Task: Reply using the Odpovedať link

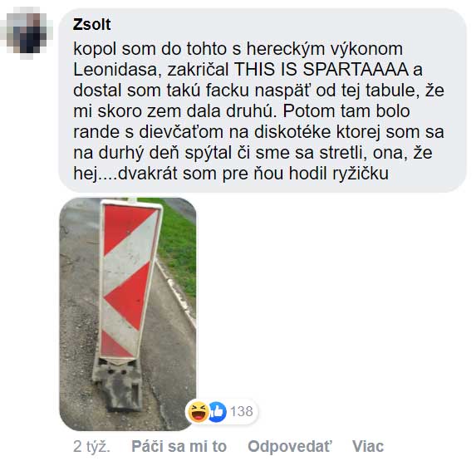Action: click(290, 446)
